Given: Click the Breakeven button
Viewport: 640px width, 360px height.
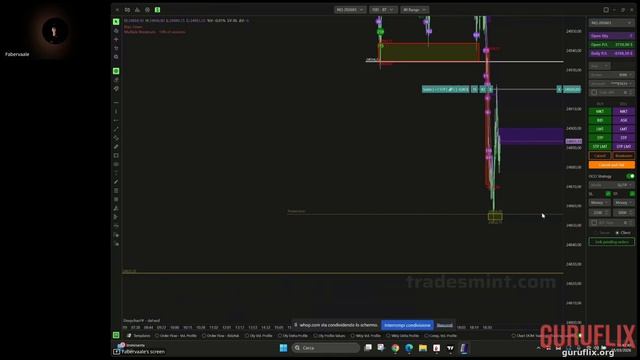Looking at the screenshot, I should coord(623,156).
